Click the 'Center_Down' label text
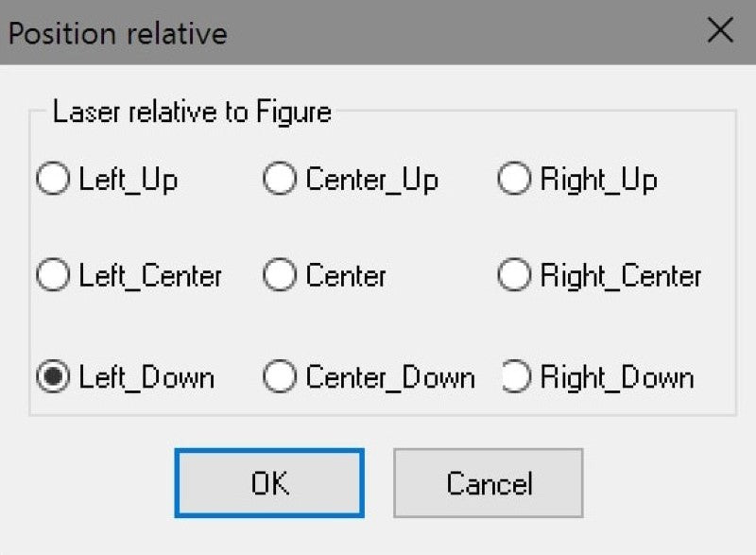The width and height of the screenshot is (756, 555). tap(389, 378)
